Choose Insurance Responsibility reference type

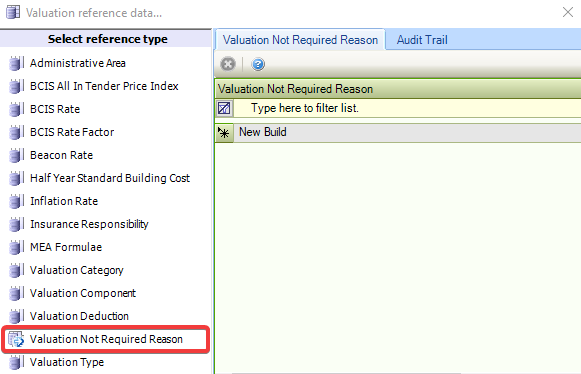(x=89, y=224)
